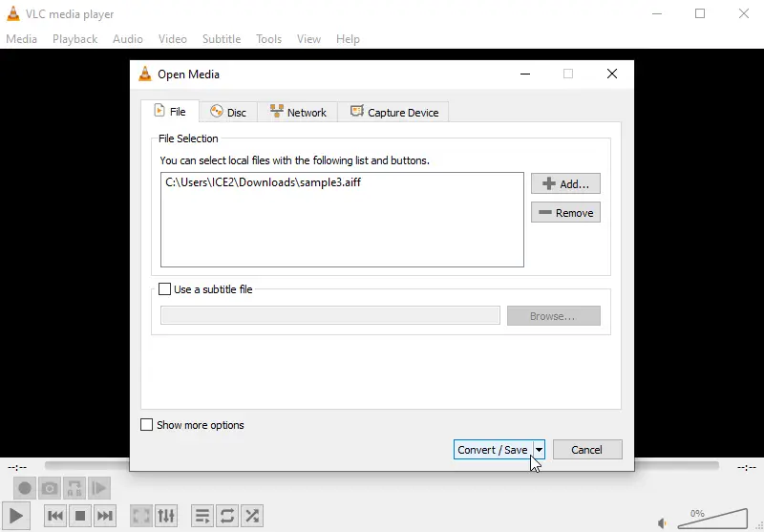Open the Tools menu
This screenshot has height=532, width=764.
pyautogui.click(x=269, y=39)
